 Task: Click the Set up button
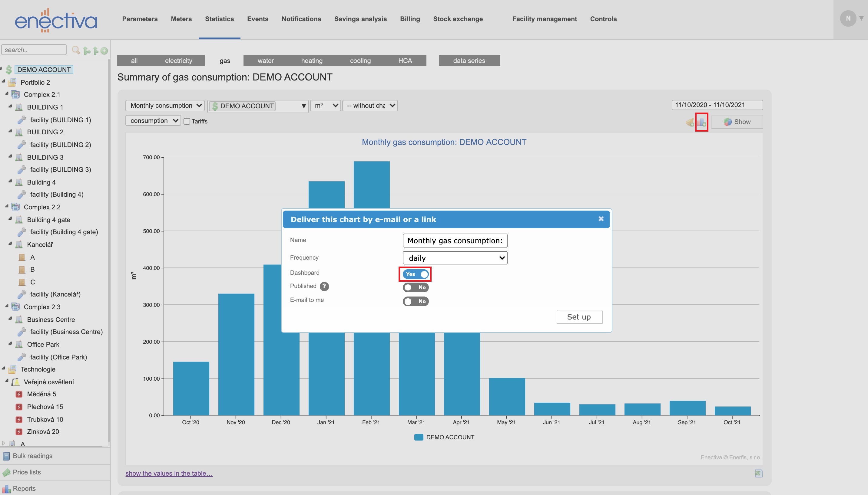pyautogui.click(x=579, y=316)
